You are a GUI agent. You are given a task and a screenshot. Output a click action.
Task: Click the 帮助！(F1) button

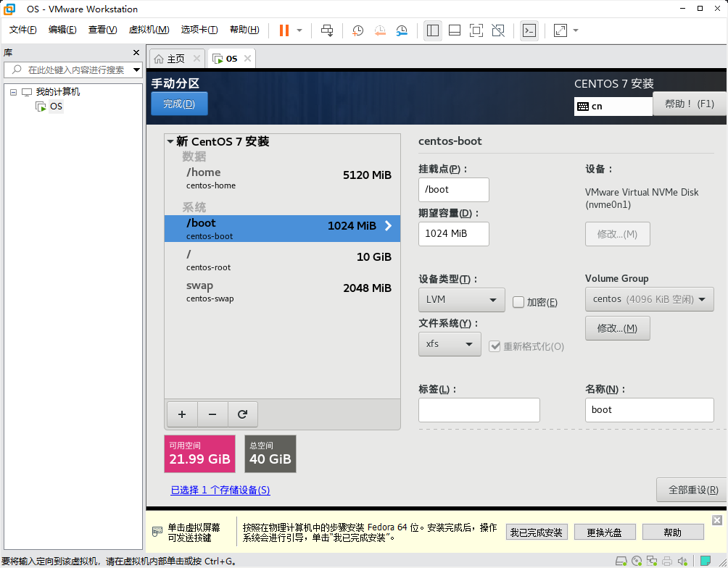(x=690, y=104)
